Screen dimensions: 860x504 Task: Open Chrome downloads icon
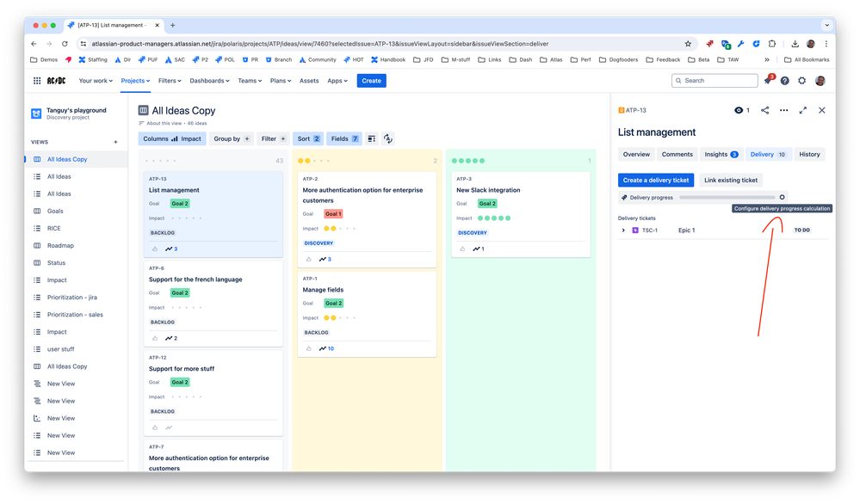795,44
